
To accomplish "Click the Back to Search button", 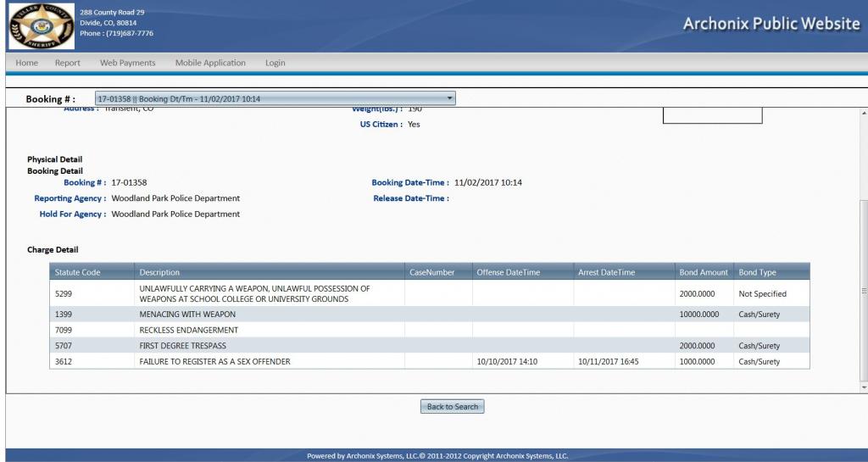I will (x=452, y=407).
